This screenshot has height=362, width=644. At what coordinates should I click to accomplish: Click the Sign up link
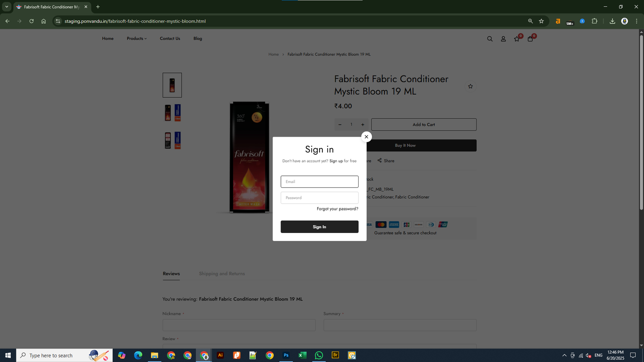(x=336, y=161)
